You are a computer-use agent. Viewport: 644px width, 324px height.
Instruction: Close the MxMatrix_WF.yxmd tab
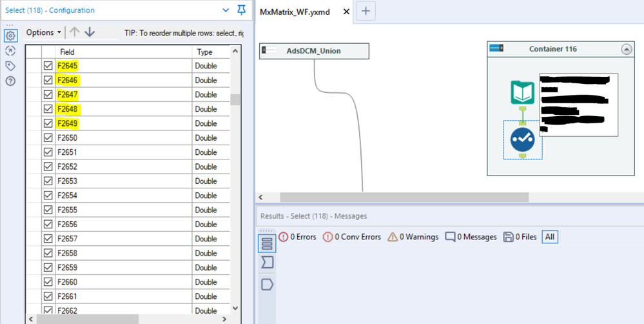346,12
